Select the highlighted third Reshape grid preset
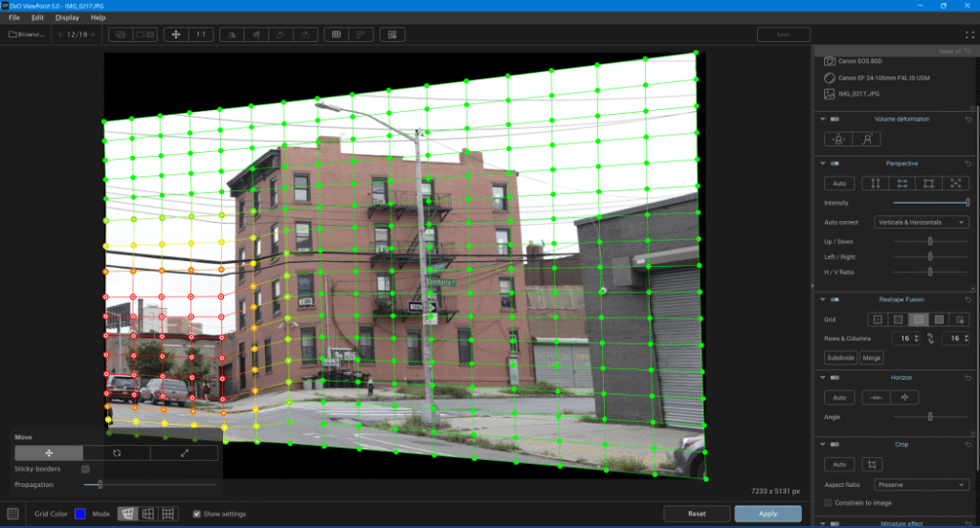The width and height of the screenshot is (980, 528). coord(918,319)
